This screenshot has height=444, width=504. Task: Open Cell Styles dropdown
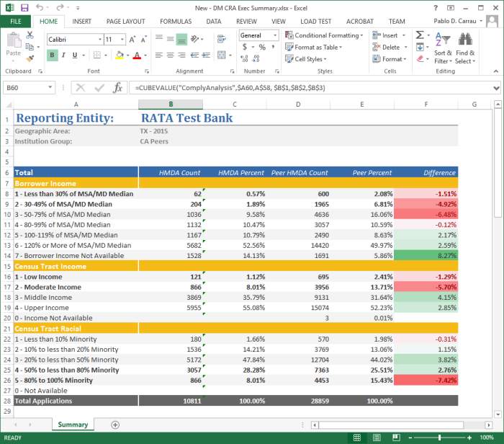click(306, 59)
